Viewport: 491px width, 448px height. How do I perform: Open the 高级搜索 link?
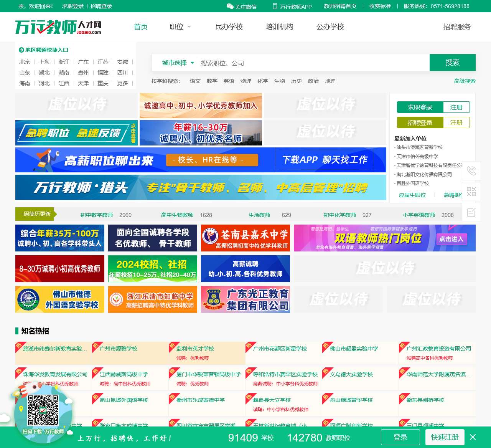click(x=465, y=81)
